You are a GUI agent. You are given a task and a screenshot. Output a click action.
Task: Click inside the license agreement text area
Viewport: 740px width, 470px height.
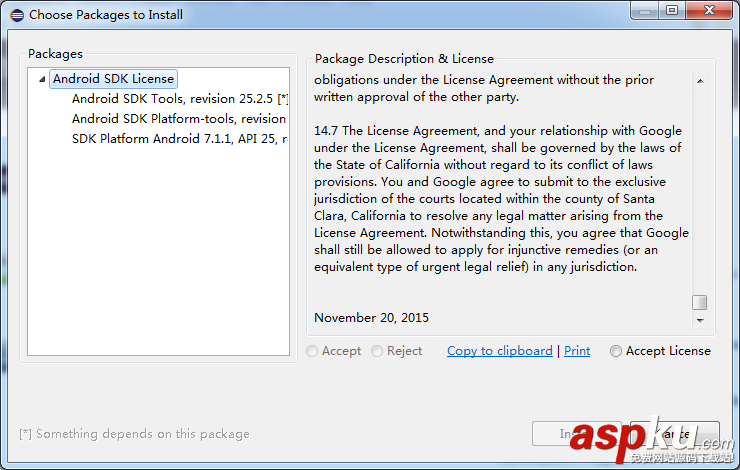click(x=500, y=200)
